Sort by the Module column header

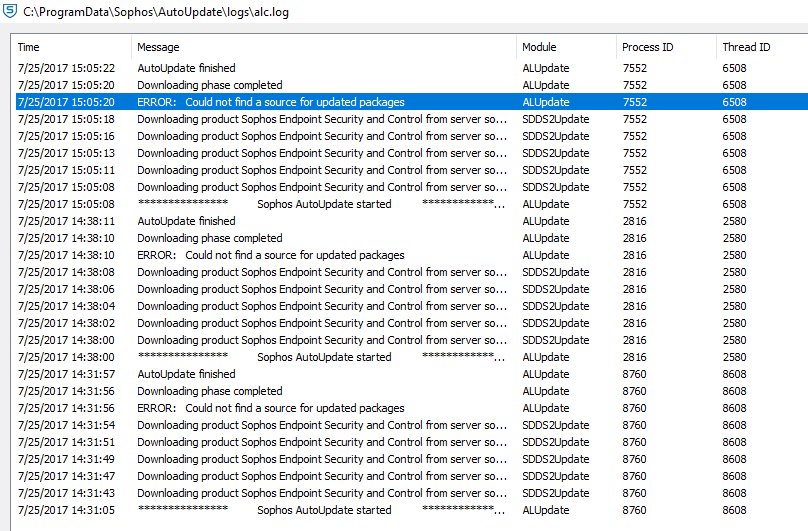(566, 47)
